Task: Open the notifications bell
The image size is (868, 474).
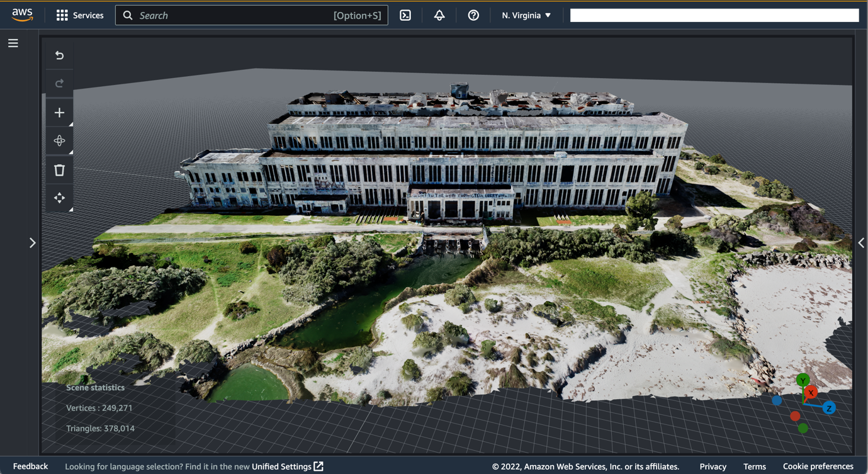Action: click(x=439, y=15)
